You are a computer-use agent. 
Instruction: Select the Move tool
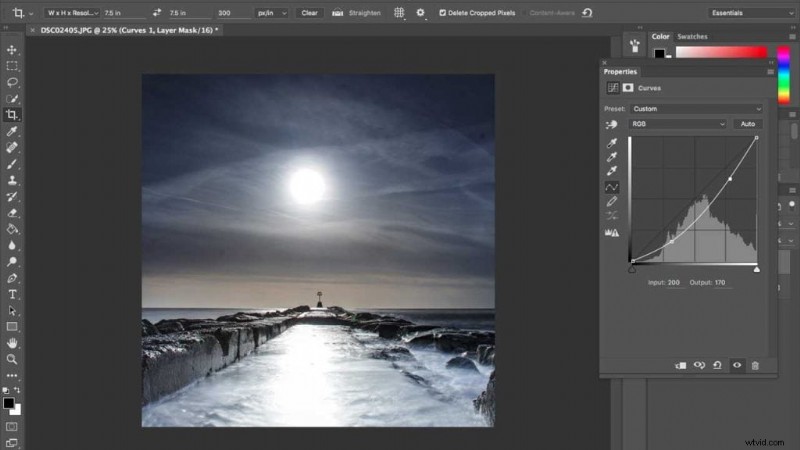coord(12,50)
